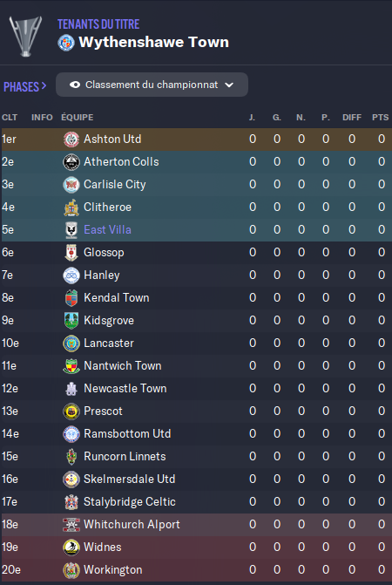Select Kendal Town team name
The width and height of the screenshot is (392, 585).
coord(116,297)
